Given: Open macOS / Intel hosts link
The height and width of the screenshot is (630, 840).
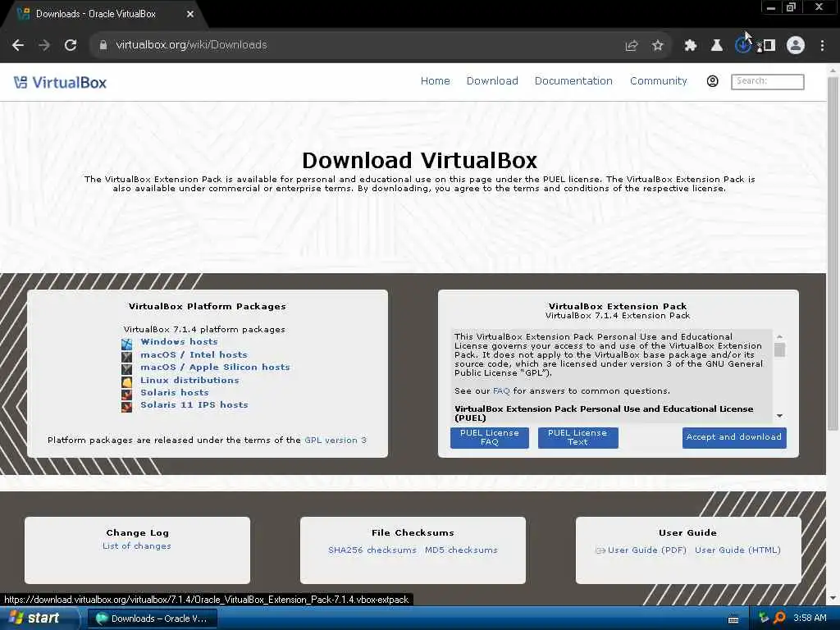Looking at the screenshot, I should tap(194, 354).
